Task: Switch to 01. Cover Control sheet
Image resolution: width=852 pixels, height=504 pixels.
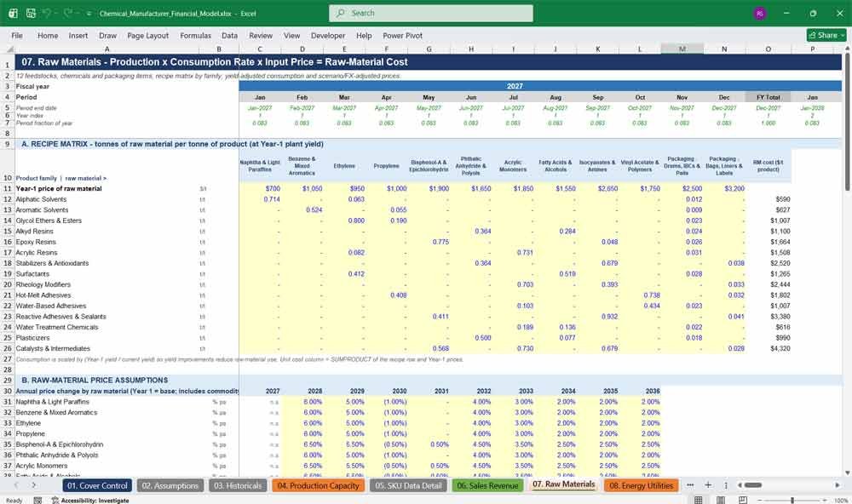Action: (x=97, y=485)
